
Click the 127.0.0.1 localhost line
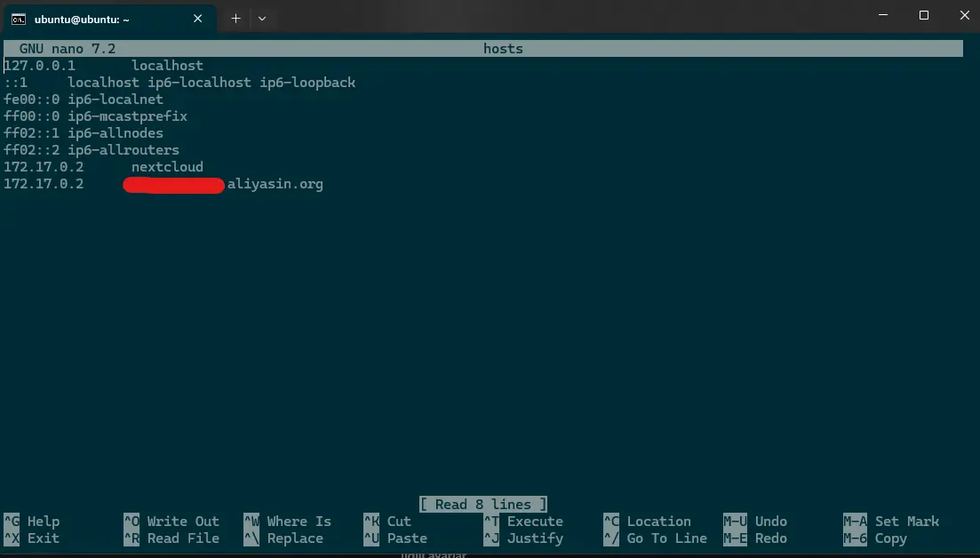(x=104, y=66)
